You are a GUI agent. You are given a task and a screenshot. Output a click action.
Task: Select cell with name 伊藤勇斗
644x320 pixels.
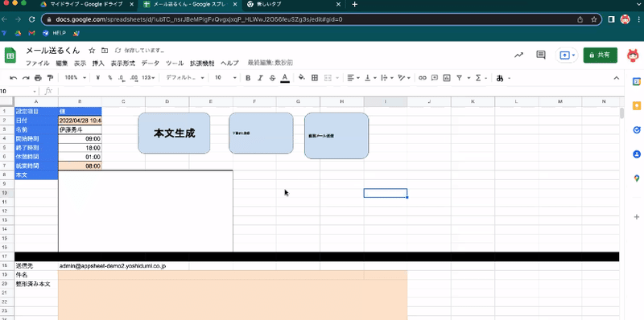coord(80,129)
